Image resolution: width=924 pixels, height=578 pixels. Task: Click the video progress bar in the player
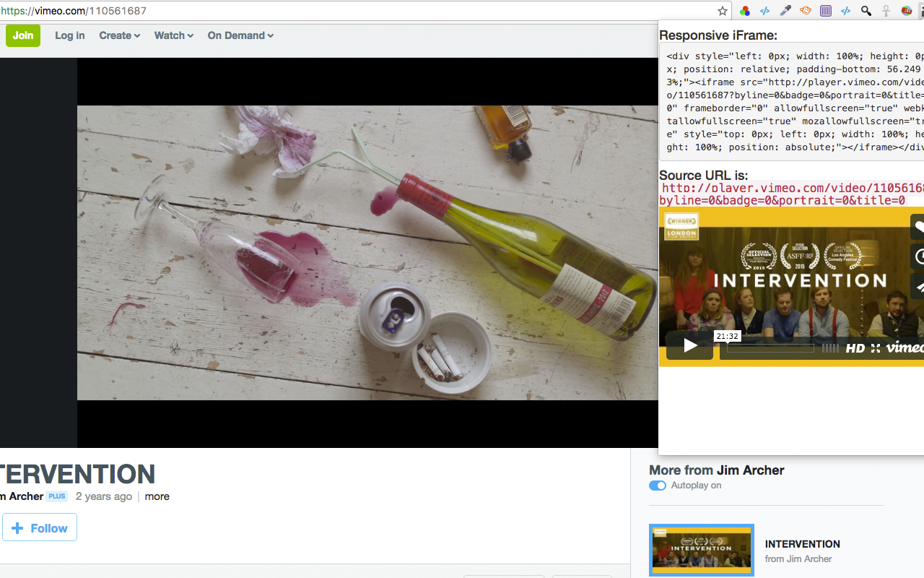(x=770, y=348)
